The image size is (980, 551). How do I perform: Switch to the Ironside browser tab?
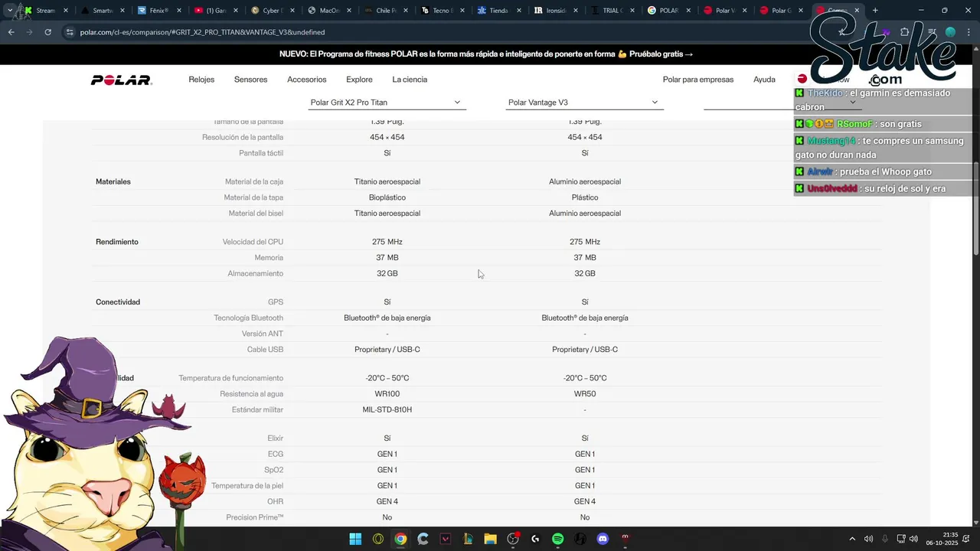(x=557, y=11)
